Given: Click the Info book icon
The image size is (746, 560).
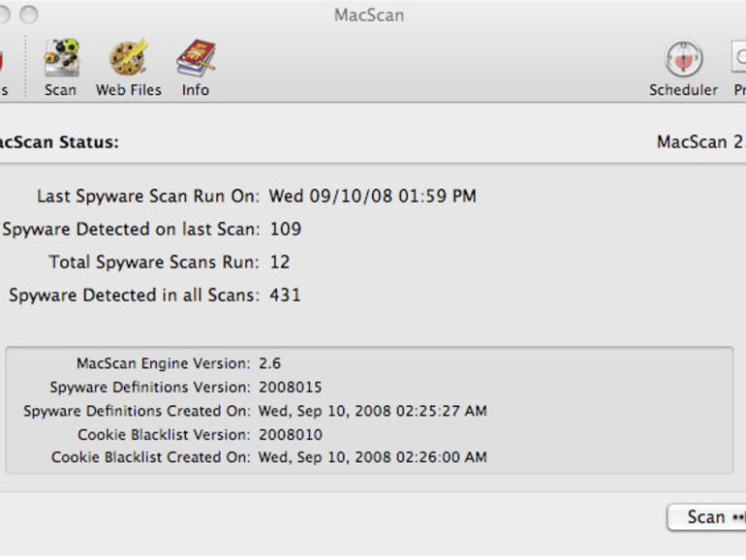Looking at the screenshot, I should [x=195, y=59].
